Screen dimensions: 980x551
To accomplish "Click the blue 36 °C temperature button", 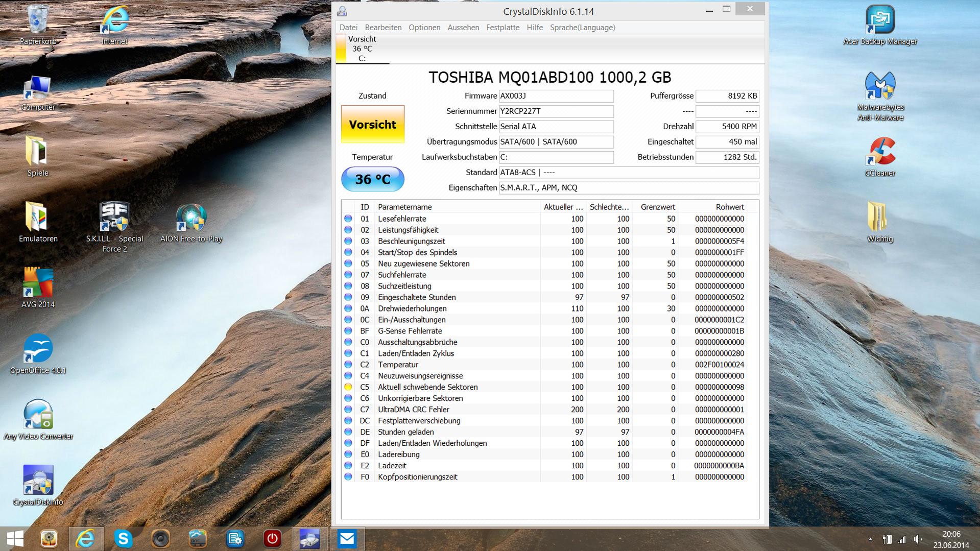I will point(372,179).
